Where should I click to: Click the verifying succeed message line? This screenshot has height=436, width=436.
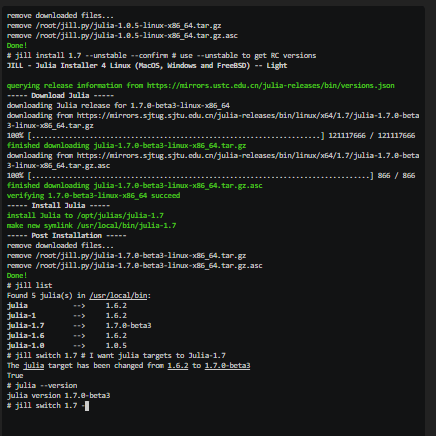[x=93, y=196]
